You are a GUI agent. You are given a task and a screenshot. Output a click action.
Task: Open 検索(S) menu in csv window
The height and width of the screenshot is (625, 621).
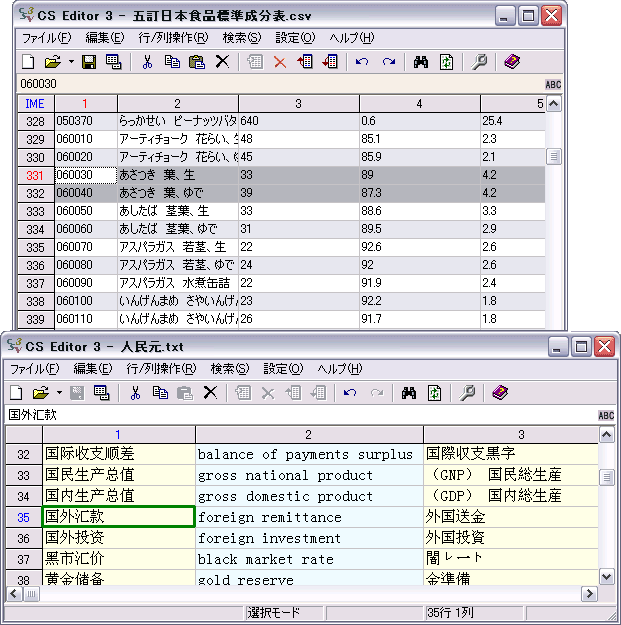(x=242, y=38)
